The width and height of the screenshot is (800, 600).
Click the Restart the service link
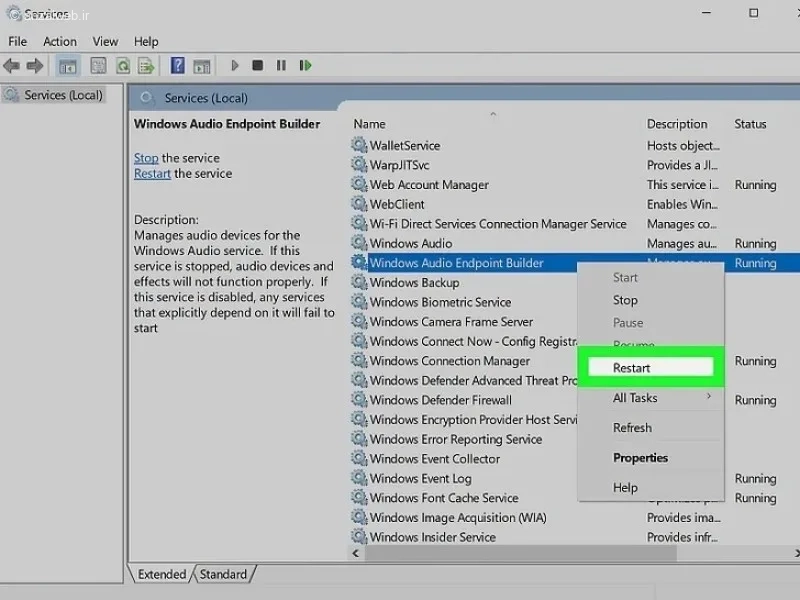[152, 173]
